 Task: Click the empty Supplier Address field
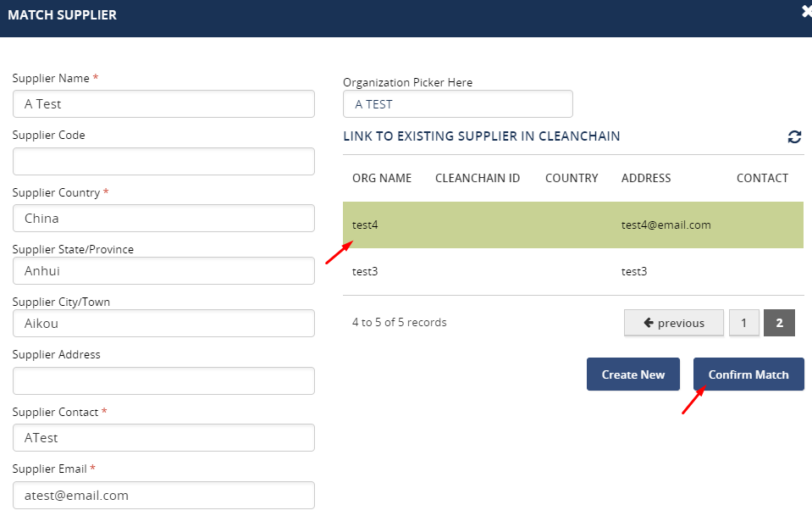tap(163, 380)
